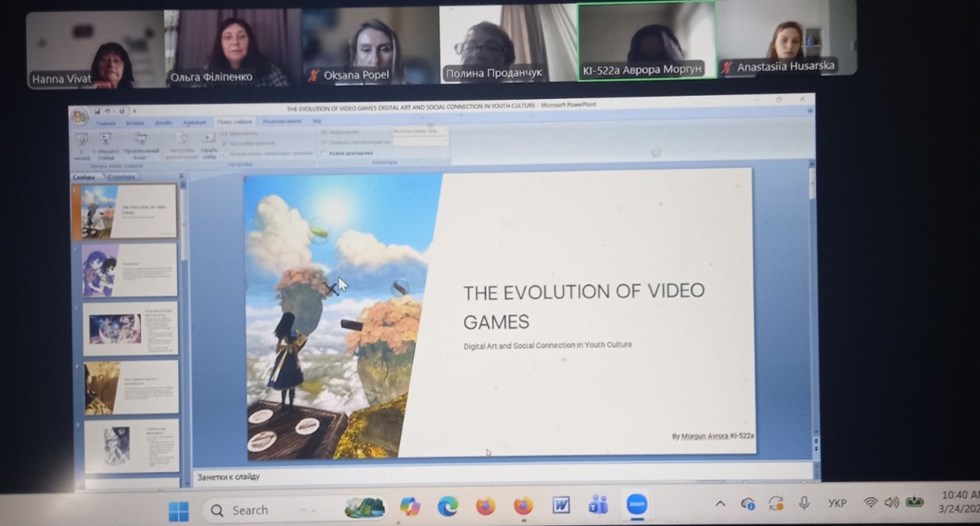Select the second slide thumbnail
The height and width of the screenshot is (526, 980).
point(129,270)
